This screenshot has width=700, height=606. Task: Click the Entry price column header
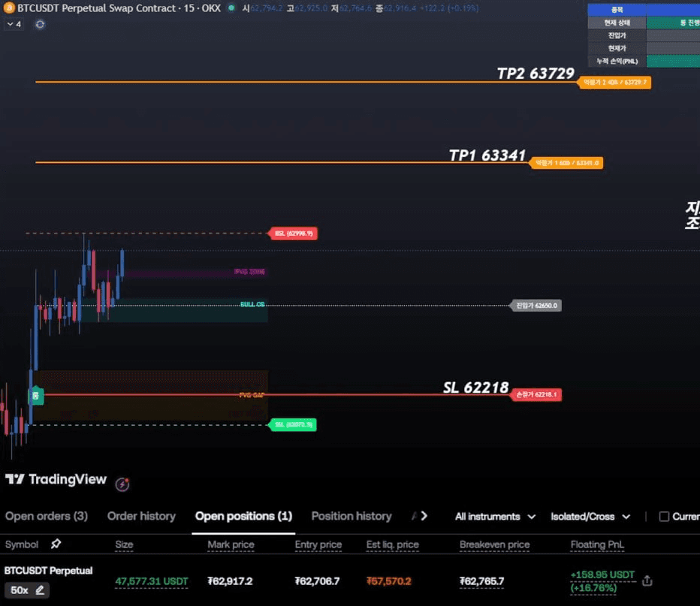coord(318,545)
